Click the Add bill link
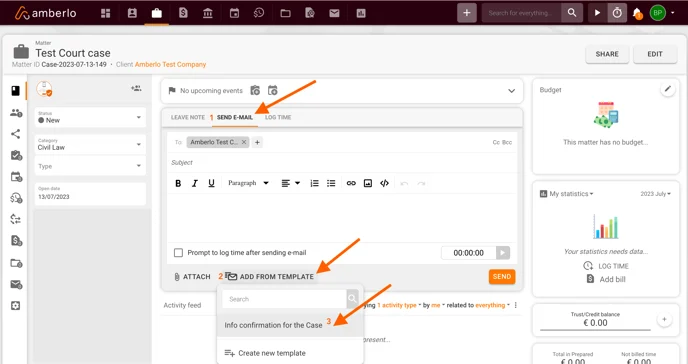Viewport: 688px width, 364px height. pyautogui.click(x=606, y=279)
